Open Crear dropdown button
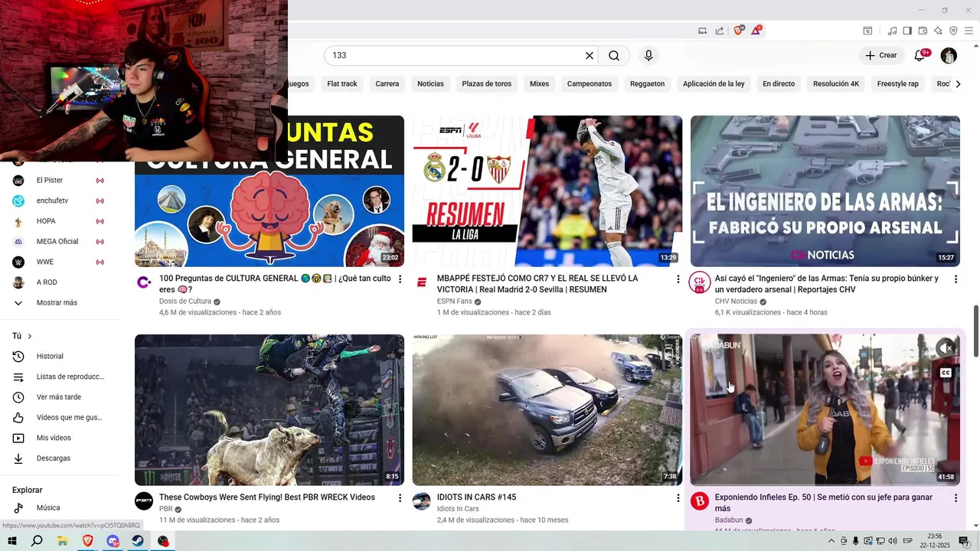The image size is (980, 551). point(881,55)
